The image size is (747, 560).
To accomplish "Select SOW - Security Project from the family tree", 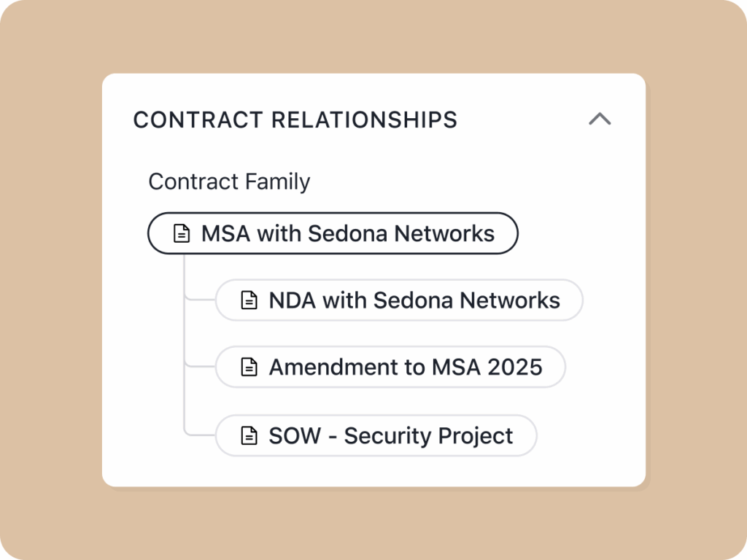I will coord(376,435).
